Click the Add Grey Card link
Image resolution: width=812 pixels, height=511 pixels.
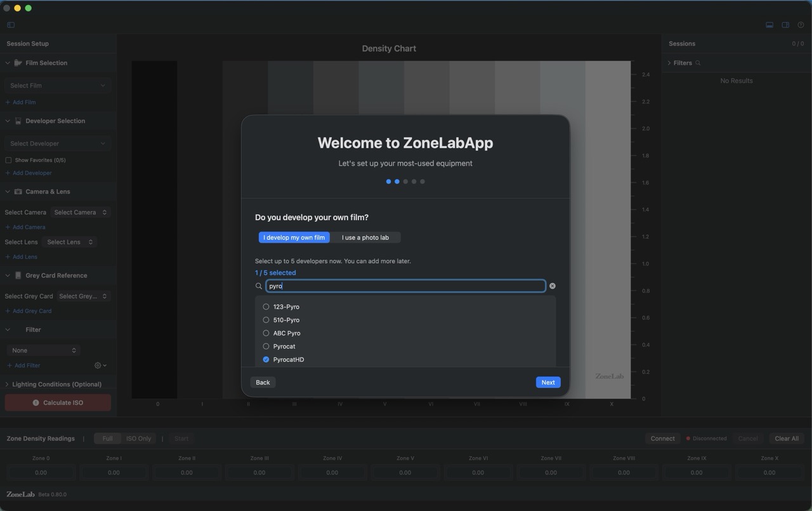(x=29, y=311)
